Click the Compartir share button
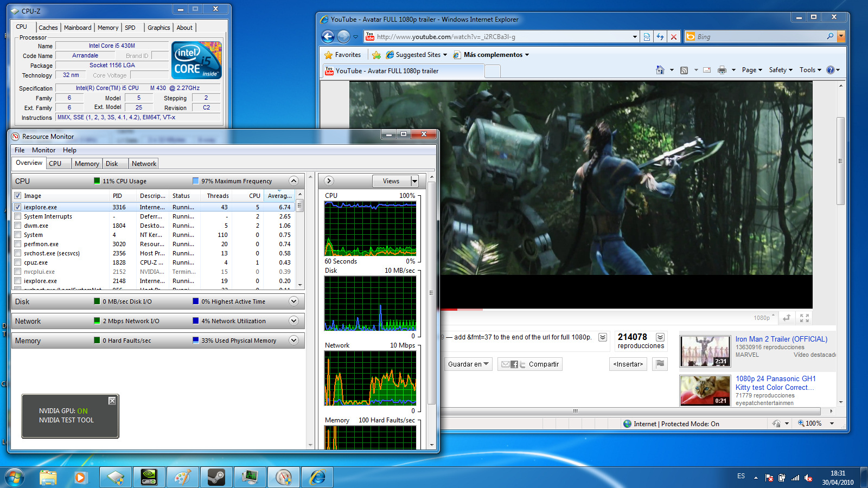 point(543,364)
